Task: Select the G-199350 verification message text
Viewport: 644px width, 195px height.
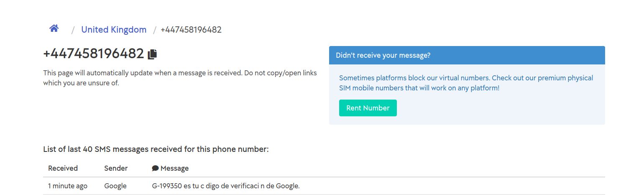Action: (x=226, y=186)
